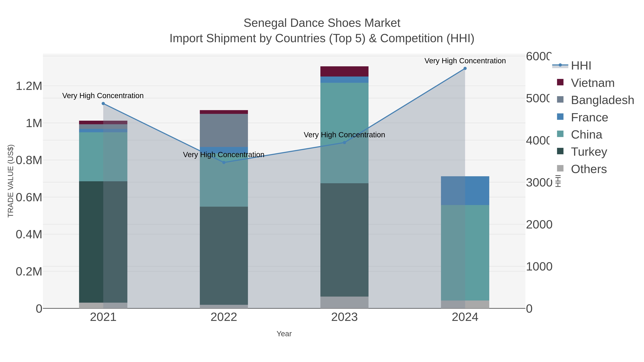Click the Others bar segment in 2023
Screen dimensions: 644x362
tap(344, 302)
